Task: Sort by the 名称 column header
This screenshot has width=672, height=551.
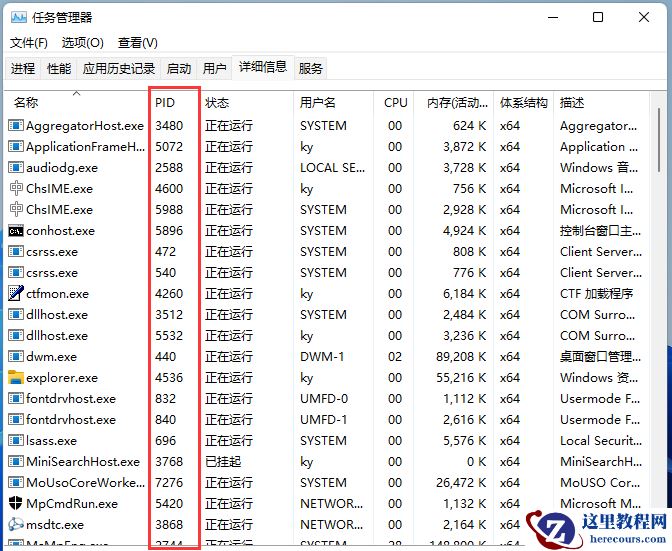Action: tap(76, 102)
